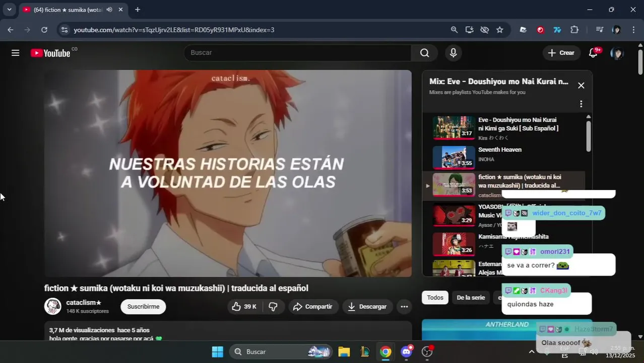Bookmark this page with the star
The height and width of the screenshot is (363, 644).
click(x=499, y=30)
